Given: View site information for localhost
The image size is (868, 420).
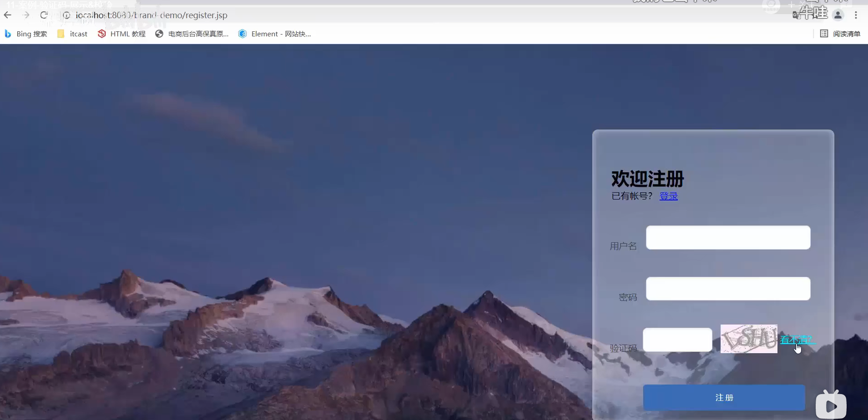Looking at the screenshot, I should click(66, 15).
